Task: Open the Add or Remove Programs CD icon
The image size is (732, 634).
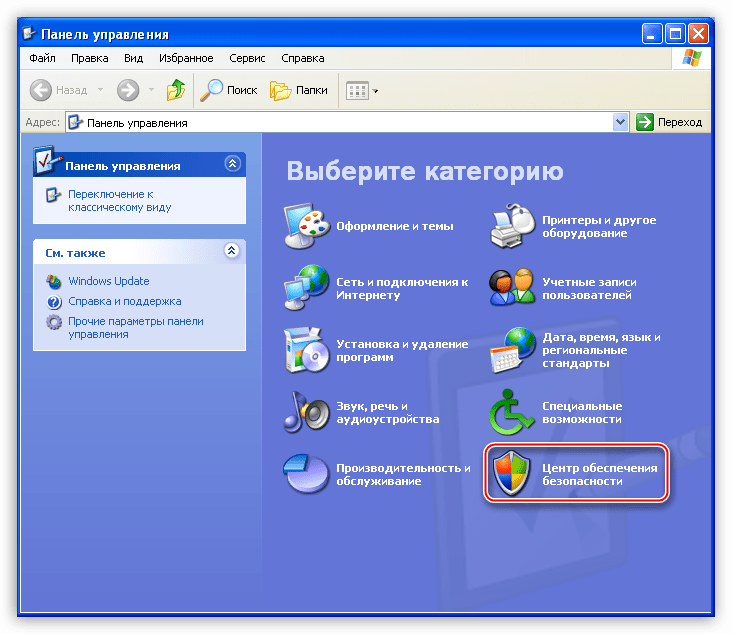Action: coord(306,350)
